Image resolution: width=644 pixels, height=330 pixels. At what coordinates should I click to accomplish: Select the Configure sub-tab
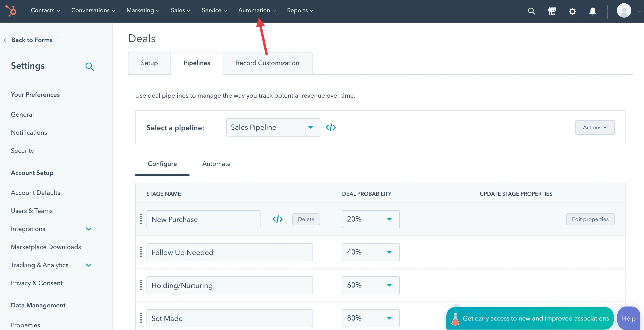click(162, 164)
